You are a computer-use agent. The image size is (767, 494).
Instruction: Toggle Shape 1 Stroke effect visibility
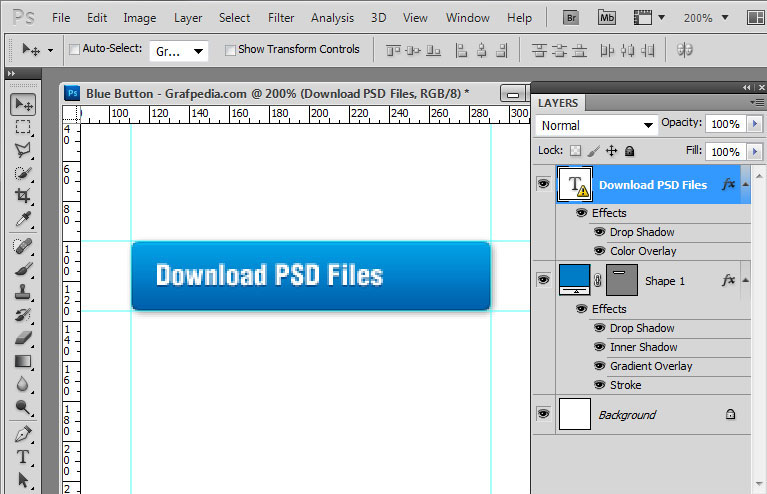pos(599,385)
